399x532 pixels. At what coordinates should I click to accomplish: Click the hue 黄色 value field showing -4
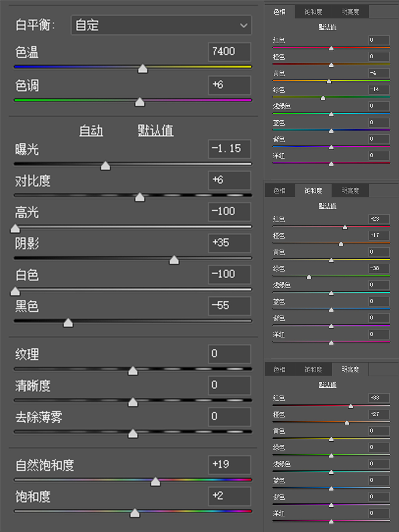pyautogui.click(x=379, y=73)
